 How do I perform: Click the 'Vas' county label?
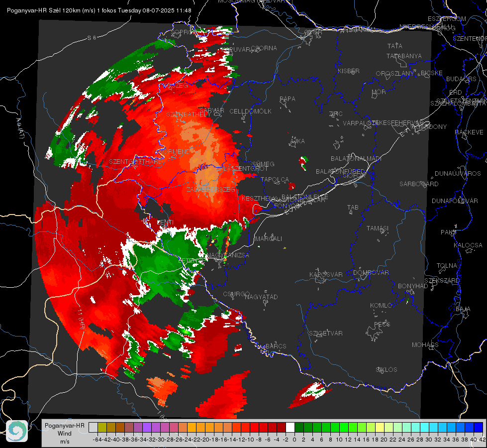[x=203, y=168]
